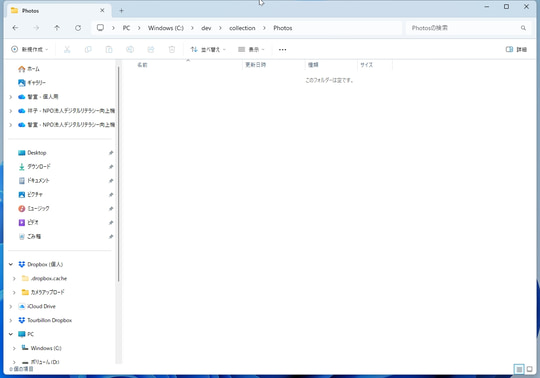
Task: Switch to large thumbnails view icon
Action: [x=529, y=369]
